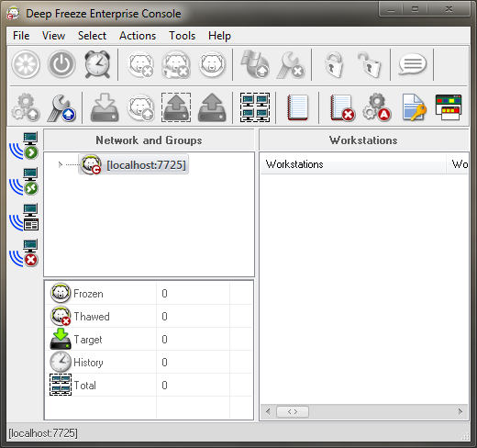Open the View menu
This screenshot has width=477, height=448.
[x=53, y=36]
